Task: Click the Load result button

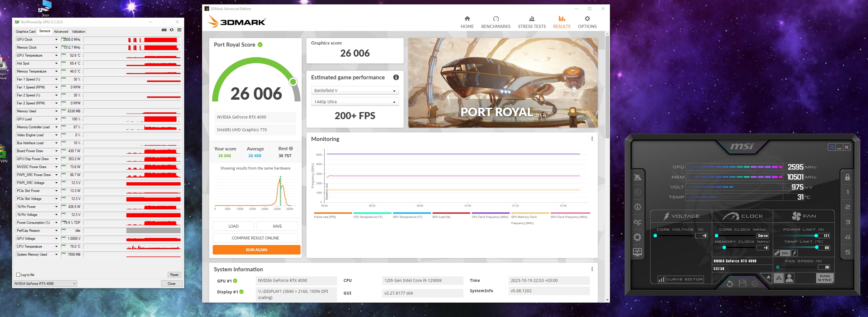Action: [x=233, y=226]
